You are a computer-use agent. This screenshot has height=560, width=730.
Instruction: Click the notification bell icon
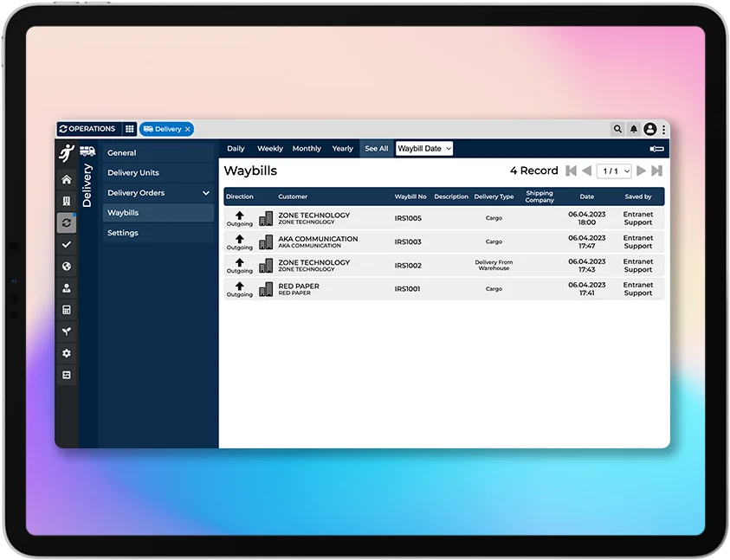(x=633, y=129)
